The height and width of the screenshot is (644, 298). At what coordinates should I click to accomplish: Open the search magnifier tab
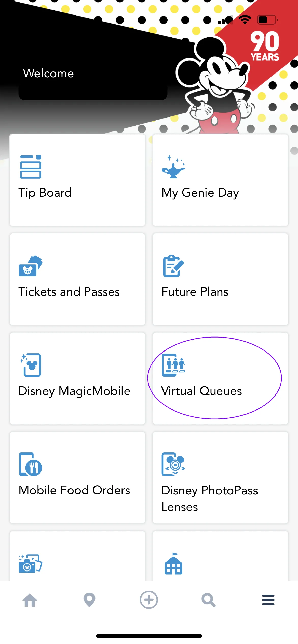[x=209, y=600]
